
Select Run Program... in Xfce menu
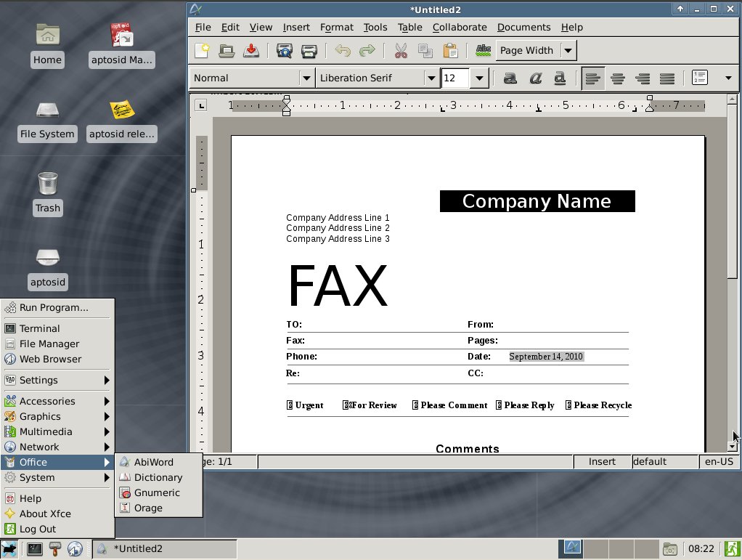tap(57, 308)
